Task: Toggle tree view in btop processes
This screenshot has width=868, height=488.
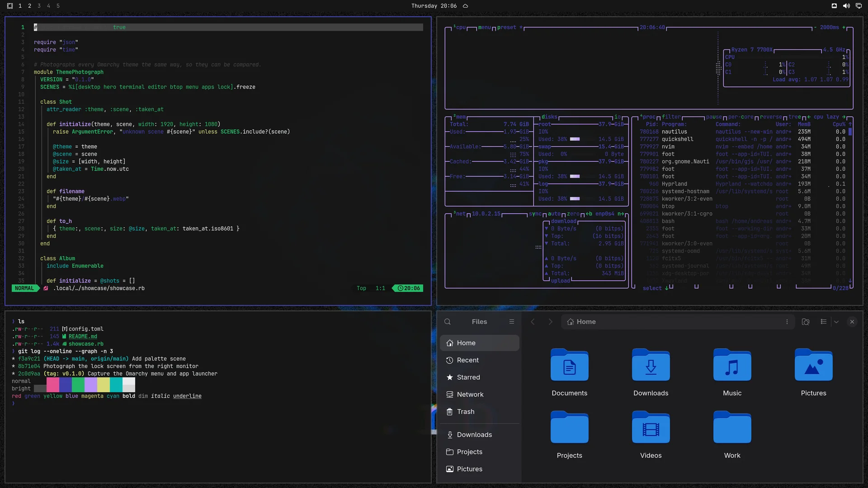Action: coord(795,117)
